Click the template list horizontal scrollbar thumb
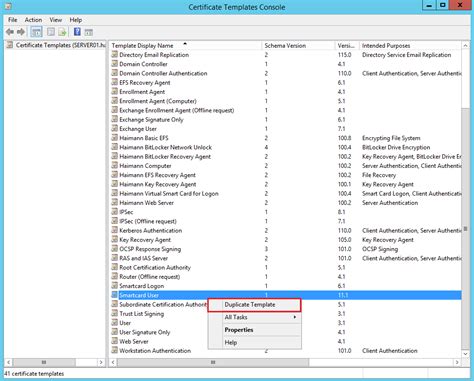This screenshot has width=474, height=381. [x=213, y=362]
